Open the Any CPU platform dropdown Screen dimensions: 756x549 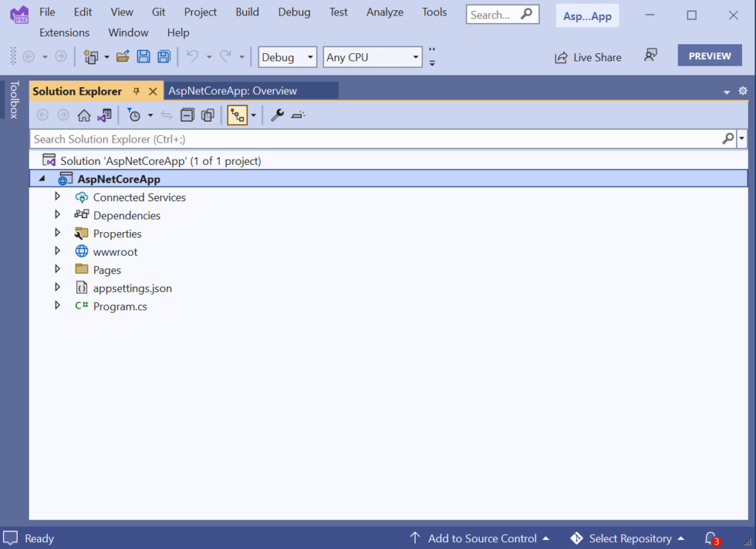(372, 57)
